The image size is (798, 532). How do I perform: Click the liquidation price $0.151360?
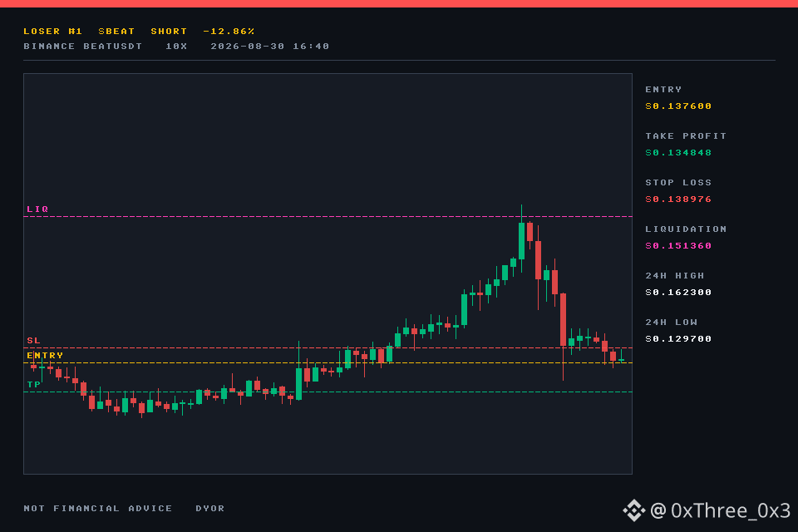[678, 246]
